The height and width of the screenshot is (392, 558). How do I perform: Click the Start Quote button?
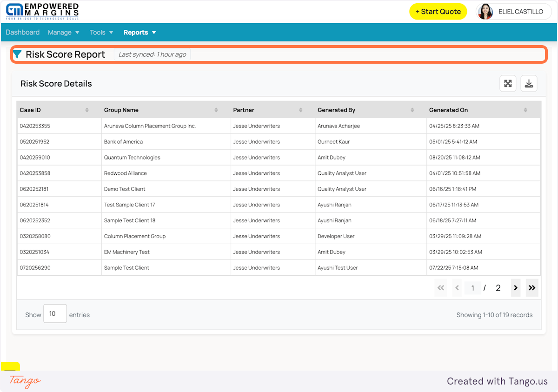click(x=438, y=11)
